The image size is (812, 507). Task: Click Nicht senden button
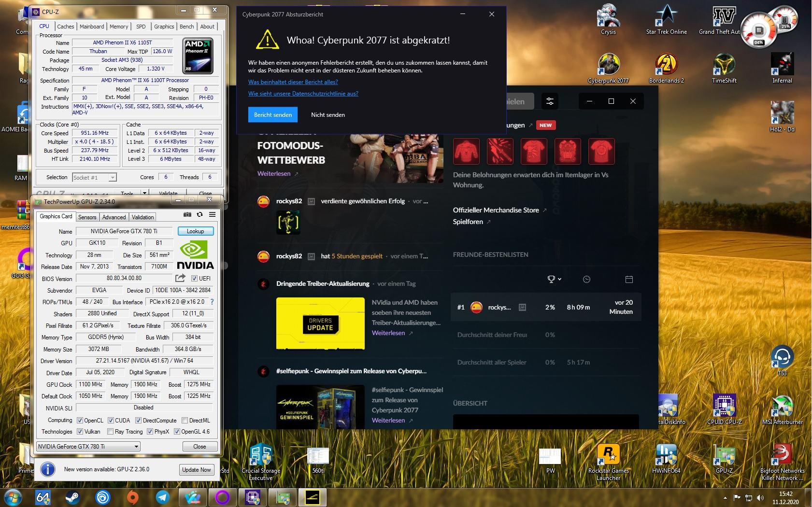328,115
